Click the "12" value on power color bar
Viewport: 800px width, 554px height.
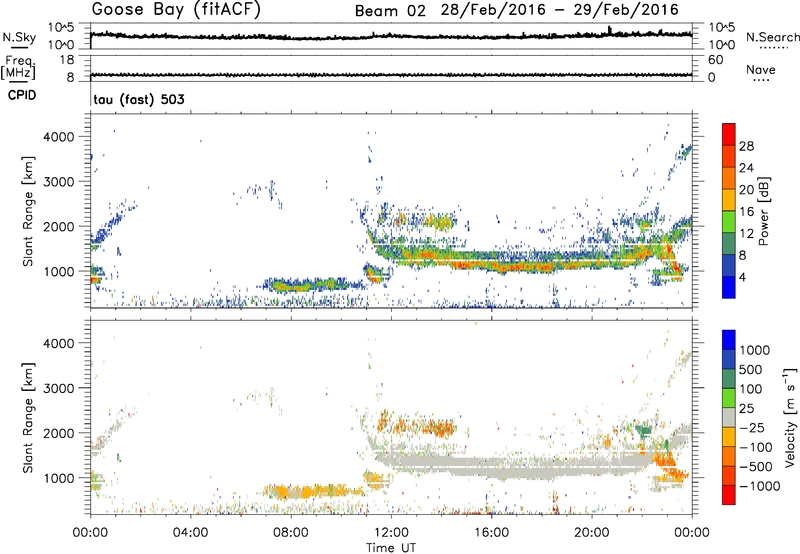pos(746,234)
